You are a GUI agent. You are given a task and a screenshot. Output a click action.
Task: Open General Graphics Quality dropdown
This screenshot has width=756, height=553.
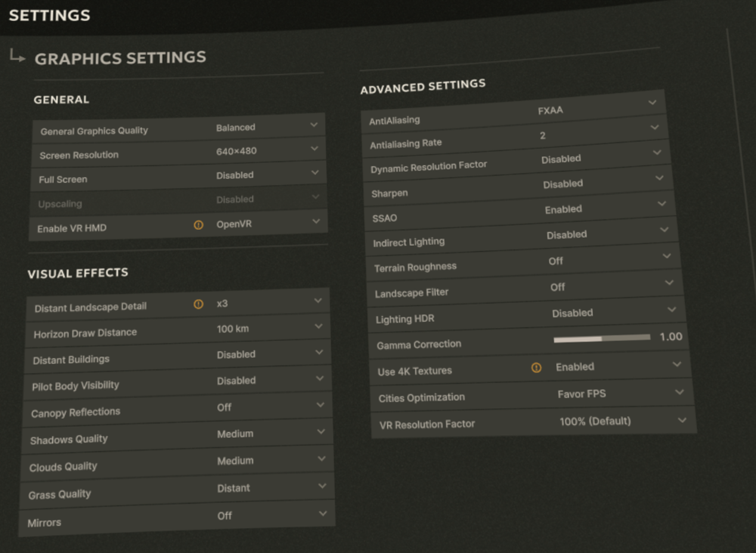pos(178,127)
